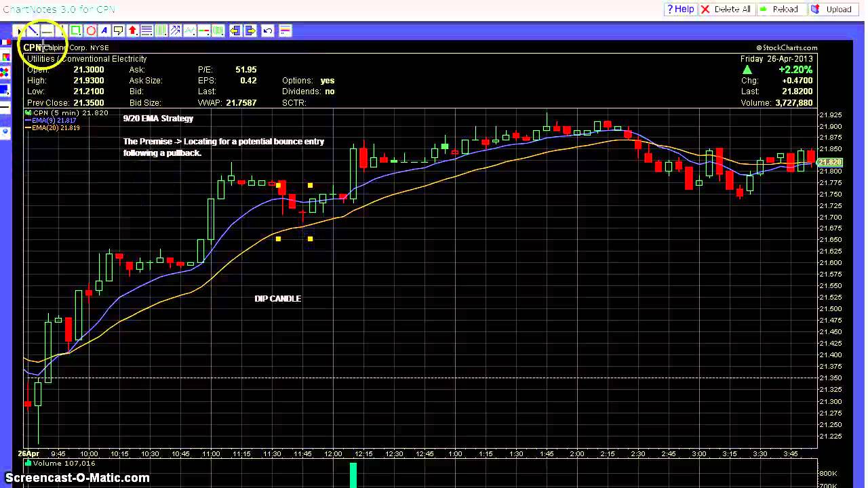Viewport: 868px width, 488px height.
Task: Open the colored dots palette in sidebar
Action: 4,72
